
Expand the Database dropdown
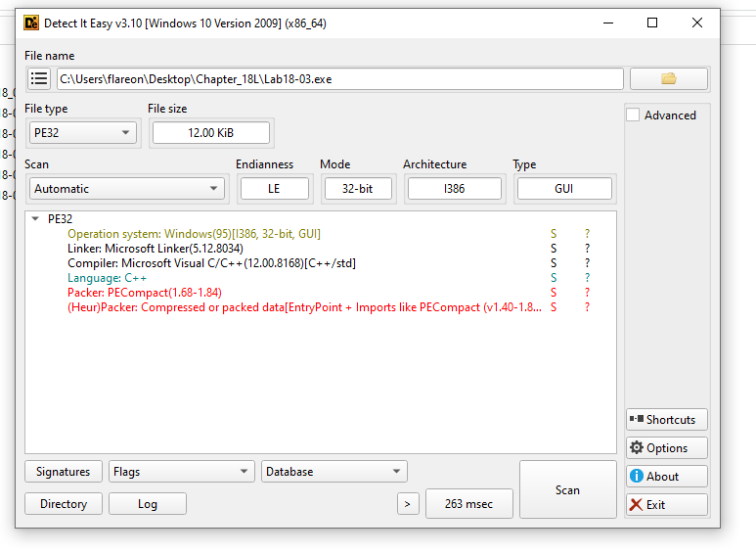coord(334,472)
